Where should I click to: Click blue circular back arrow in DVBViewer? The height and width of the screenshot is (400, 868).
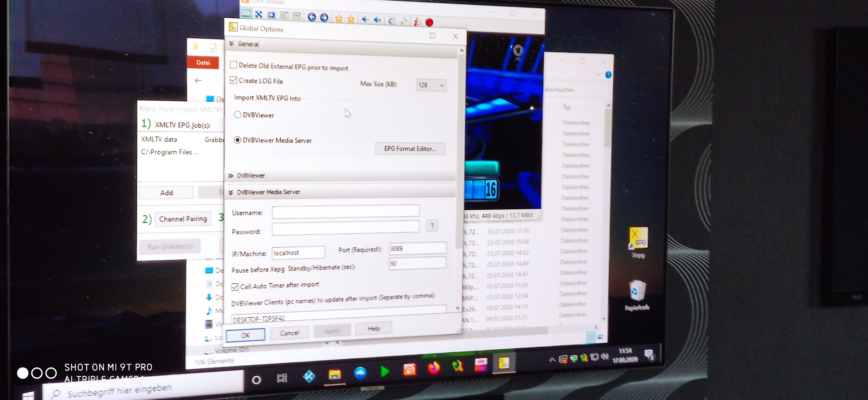[312, 17]
